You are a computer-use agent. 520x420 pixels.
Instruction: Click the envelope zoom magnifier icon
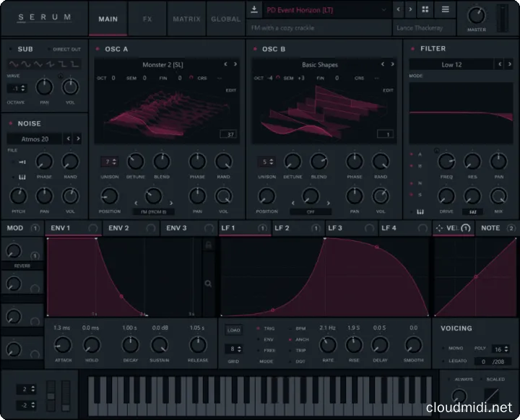point(208,284)
